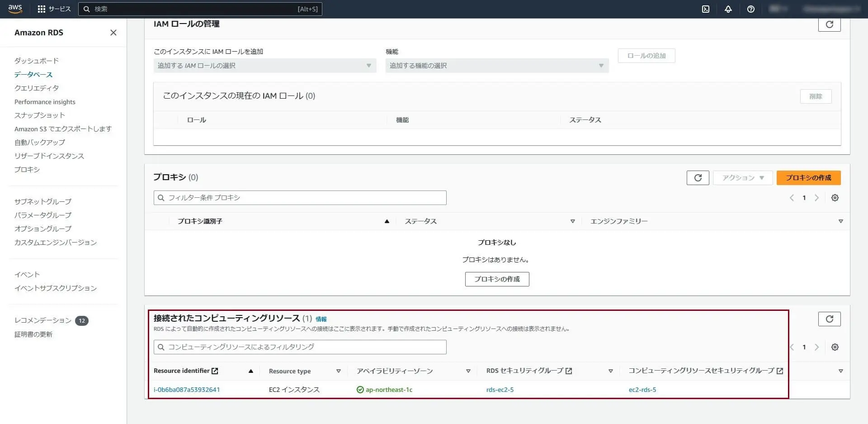Image resolution: width=868 pixels, height=424 pixels.
Task: Focus the compute resource filter field
Action: point(300,347)
